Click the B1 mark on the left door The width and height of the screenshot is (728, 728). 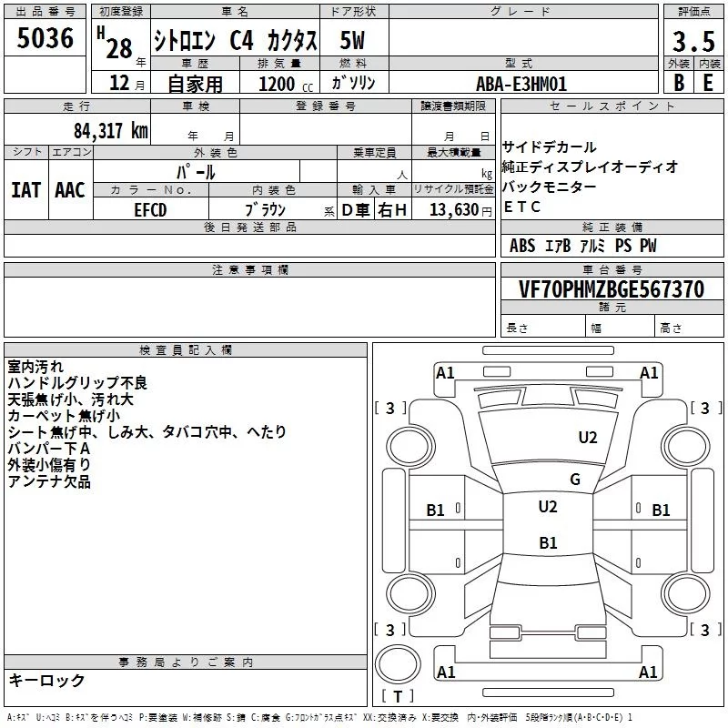point(436,511)
